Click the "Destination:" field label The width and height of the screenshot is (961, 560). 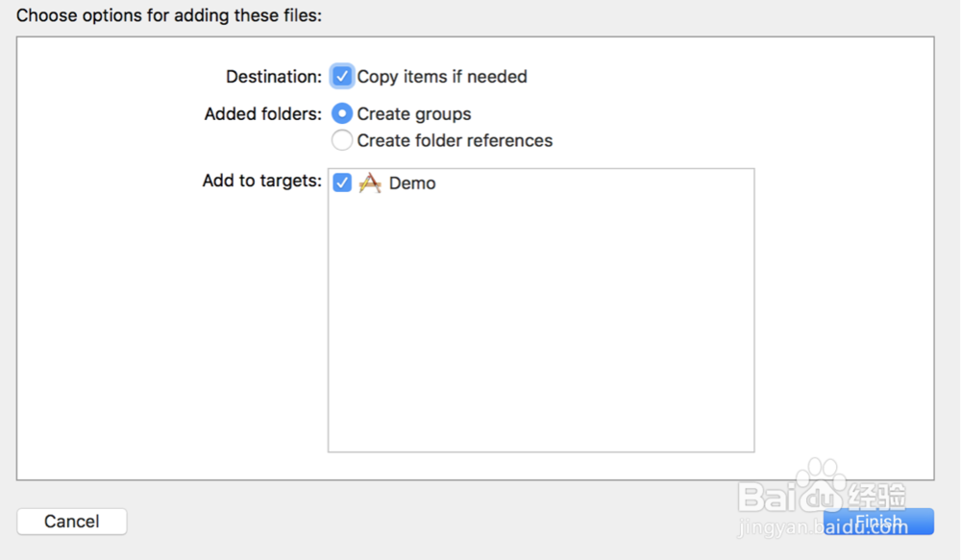pos(274,77)
